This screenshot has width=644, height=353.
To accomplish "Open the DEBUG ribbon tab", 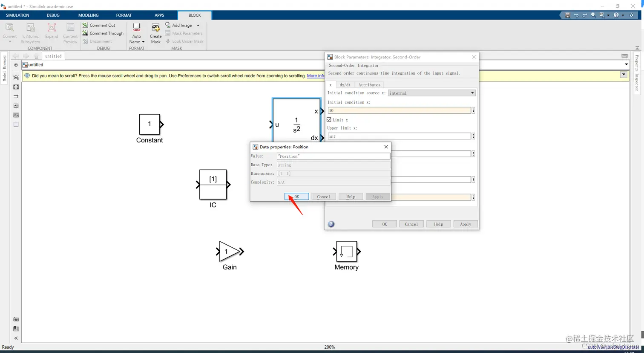I will (53, 15).
